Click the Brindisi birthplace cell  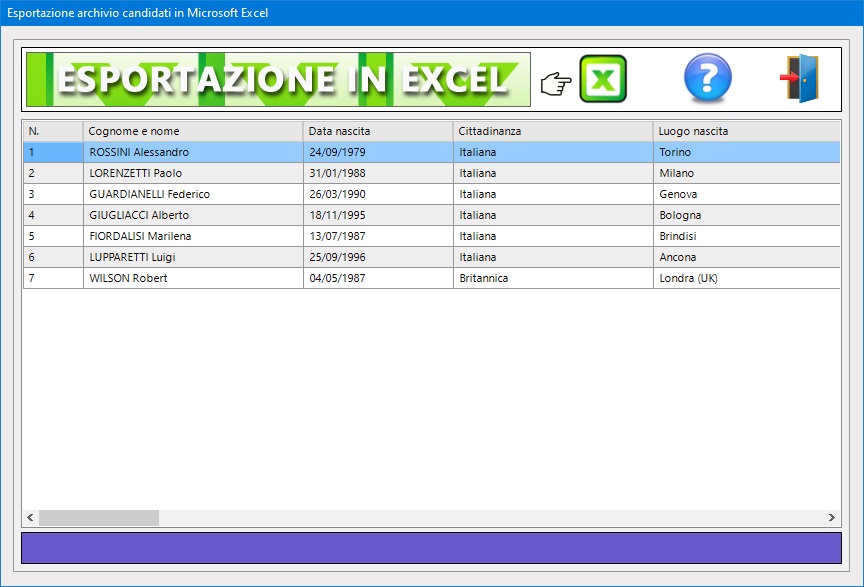(747, 236)
